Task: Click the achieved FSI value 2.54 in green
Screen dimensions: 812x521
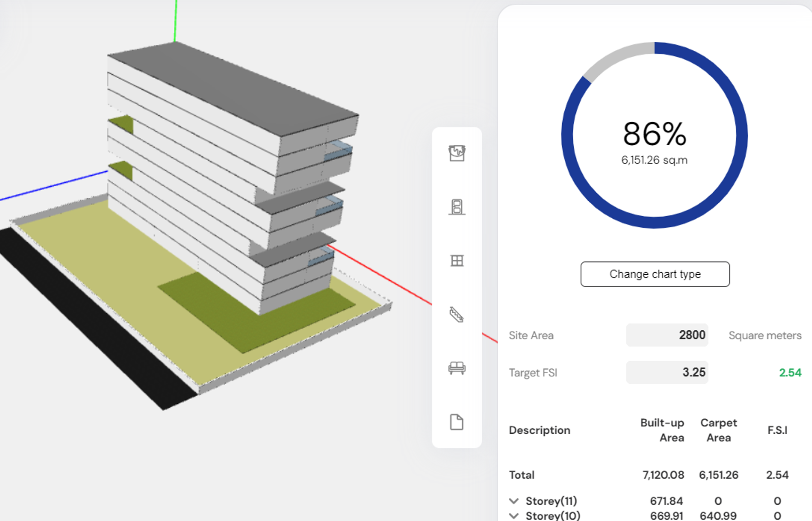Action: click(x=790, y=372)
